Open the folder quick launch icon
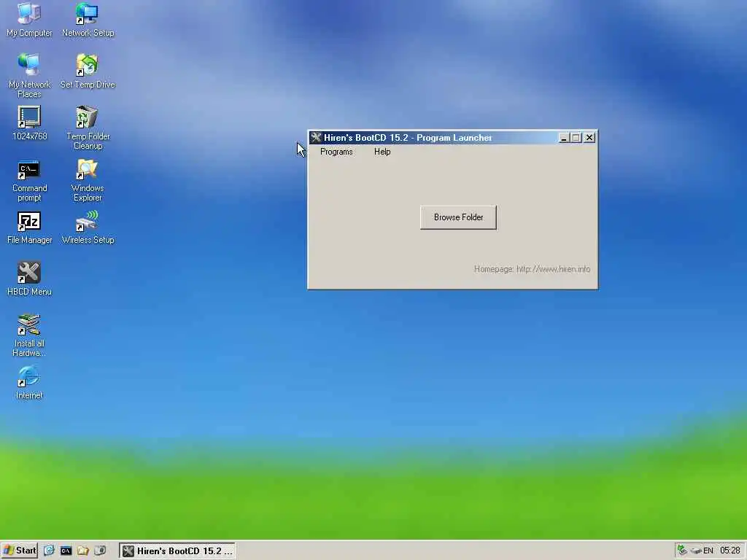 [x=83, y=551]
